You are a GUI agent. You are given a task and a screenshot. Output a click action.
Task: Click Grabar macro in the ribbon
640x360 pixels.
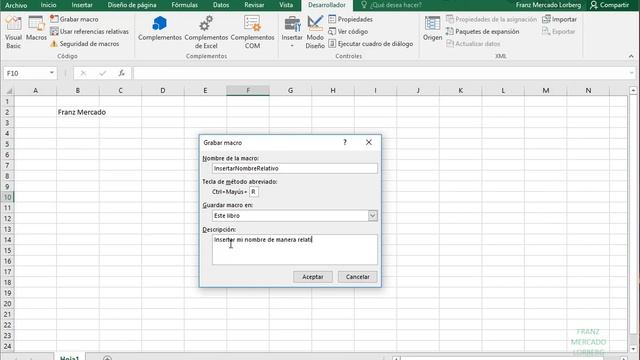point(74,19)
